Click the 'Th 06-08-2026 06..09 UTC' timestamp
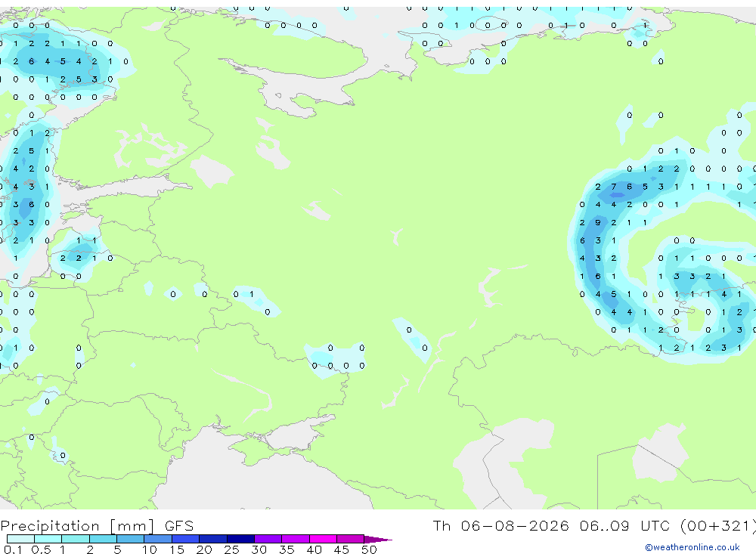756x554 pixels. [553, 525]
